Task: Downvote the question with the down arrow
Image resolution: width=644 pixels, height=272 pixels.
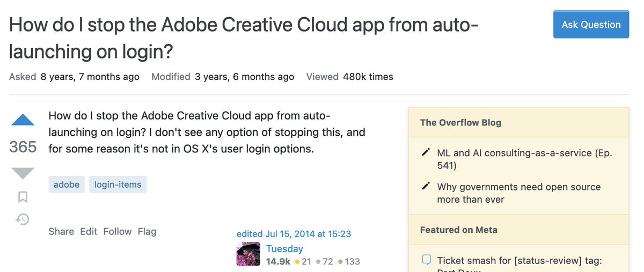Action: pos(23,173)
